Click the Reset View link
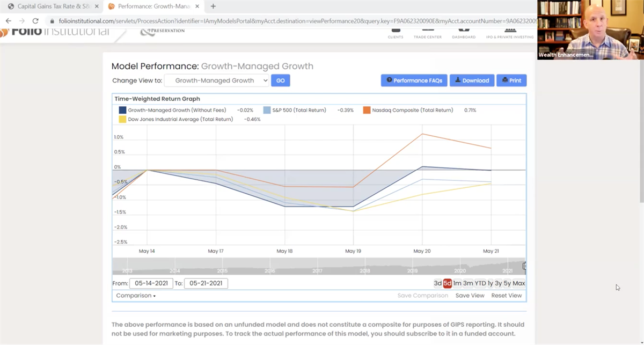Image resolution: width=644 pixels, height=345 pixels. point(506,296)
